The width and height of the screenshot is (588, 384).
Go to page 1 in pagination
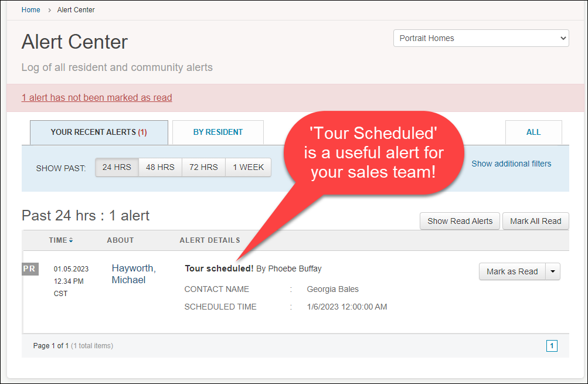click(x=552, y=346)
